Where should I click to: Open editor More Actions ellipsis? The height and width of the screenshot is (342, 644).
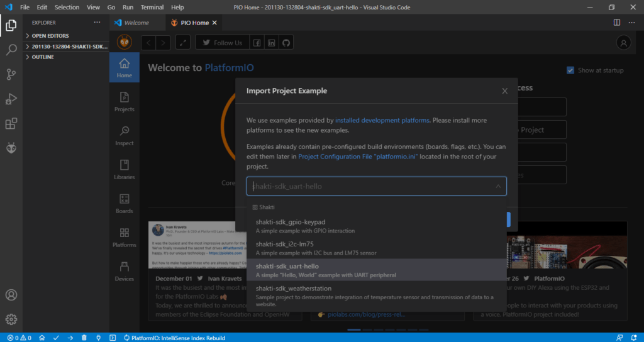(631, 23)
